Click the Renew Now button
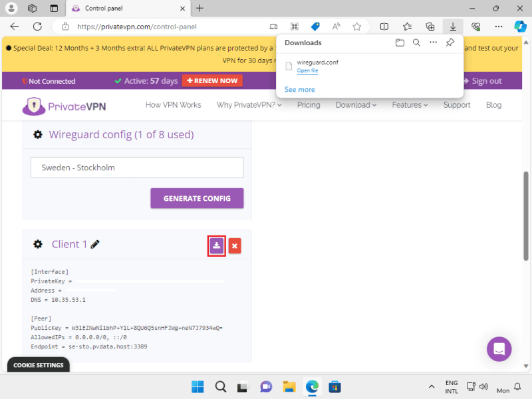The height and width of the screenshot is (399, 532). tap(212, 80)
